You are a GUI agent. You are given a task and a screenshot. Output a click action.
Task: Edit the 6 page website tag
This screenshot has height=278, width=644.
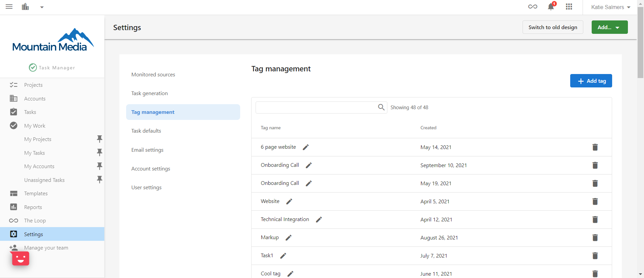306,147
